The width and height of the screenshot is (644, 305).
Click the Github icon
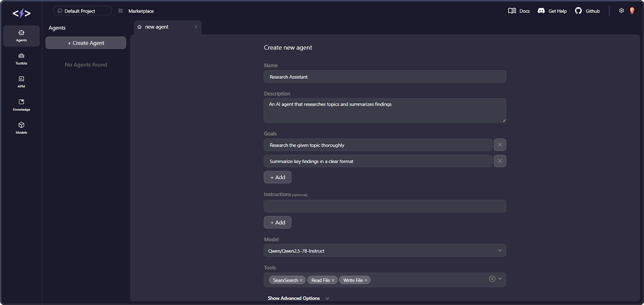point(578,11)
